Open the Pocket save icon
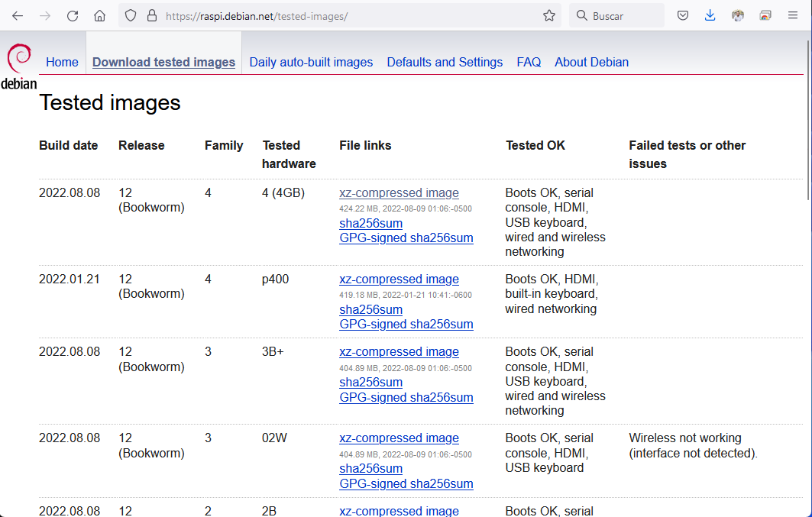This screenshot has height=517, width=812. (683, 15)
